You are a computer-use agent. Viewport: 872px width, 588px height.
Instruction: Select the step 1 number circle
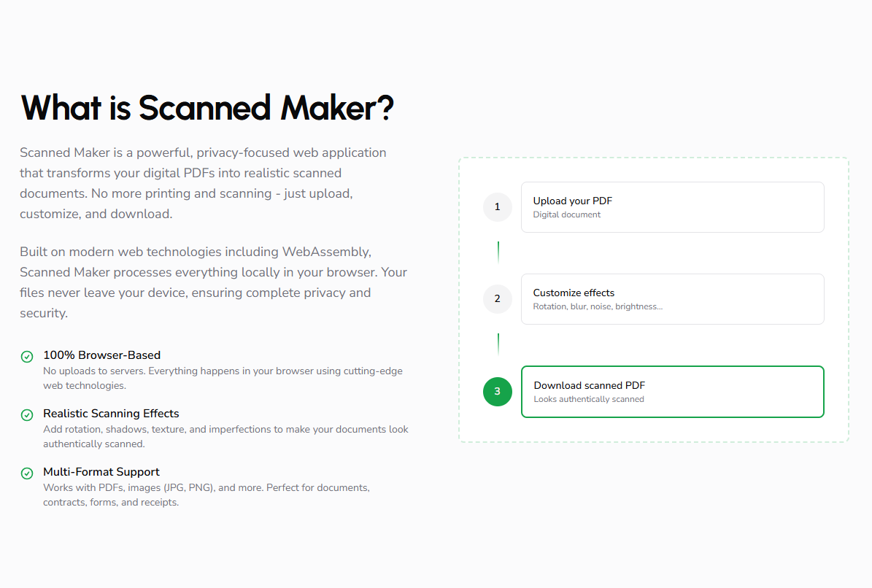(498, 207)
